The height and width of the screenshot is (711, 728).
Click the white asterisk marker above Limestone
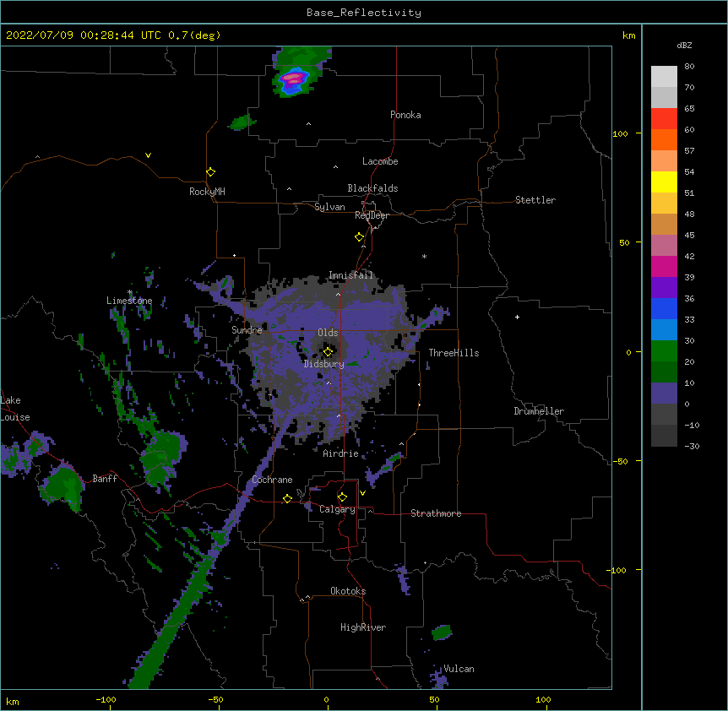(x=130, y=292)
